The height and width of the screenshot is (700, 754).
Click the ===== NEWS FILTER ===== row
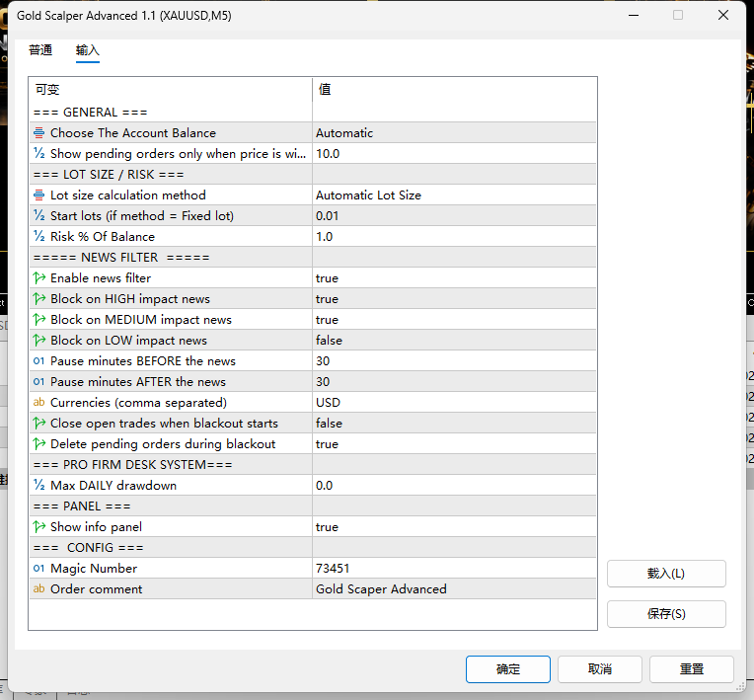(313, 258)
